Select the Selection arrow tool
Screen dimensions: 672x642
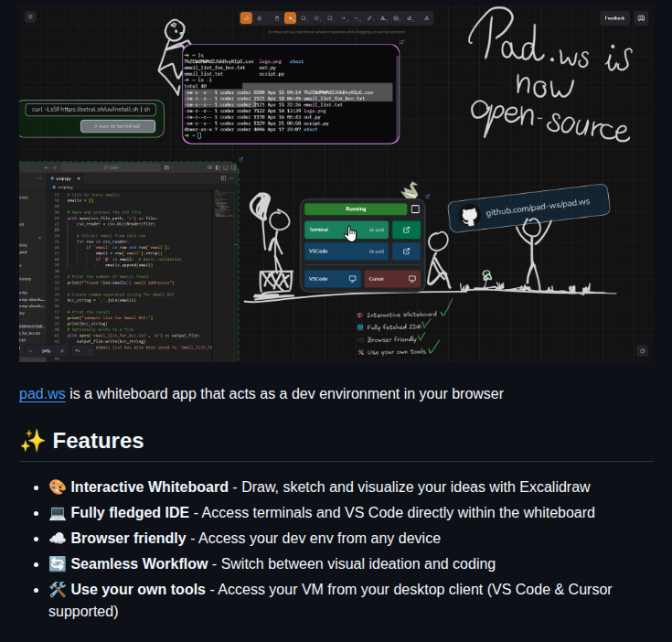point(290,18)
